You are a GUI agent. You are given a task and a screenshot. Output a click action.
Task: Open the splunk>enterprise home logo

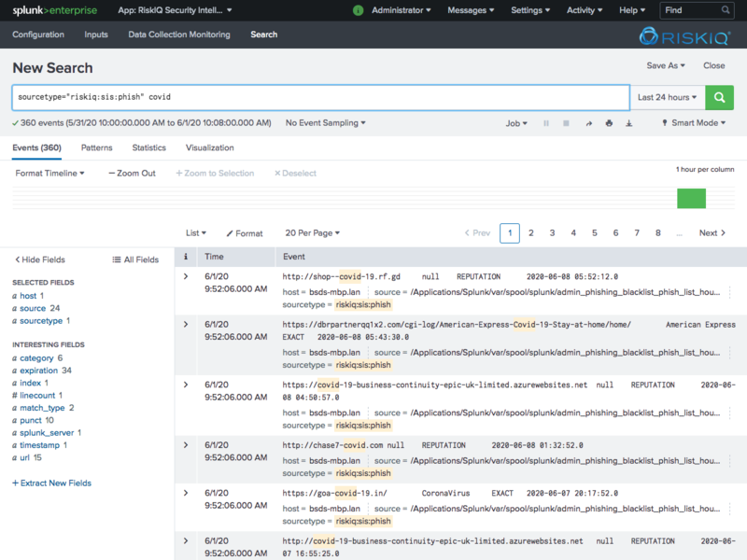click(x=54, y=10)
